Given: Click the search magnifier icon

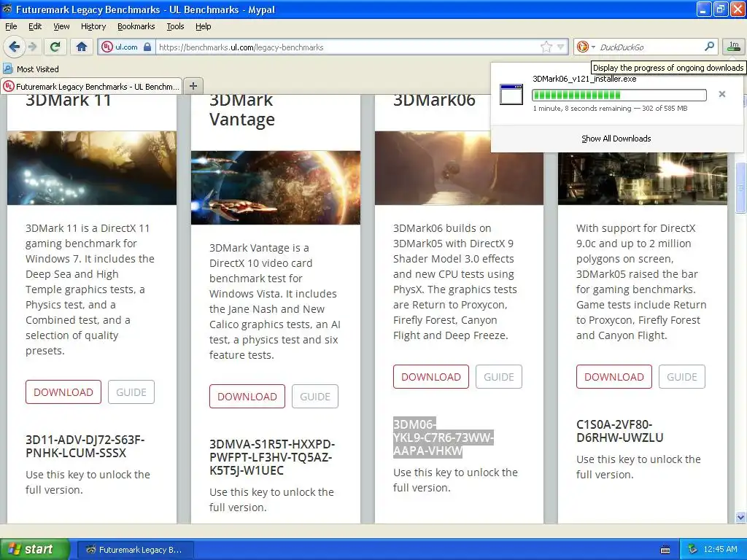Looking at the screenshot, I should pos(709,46).
